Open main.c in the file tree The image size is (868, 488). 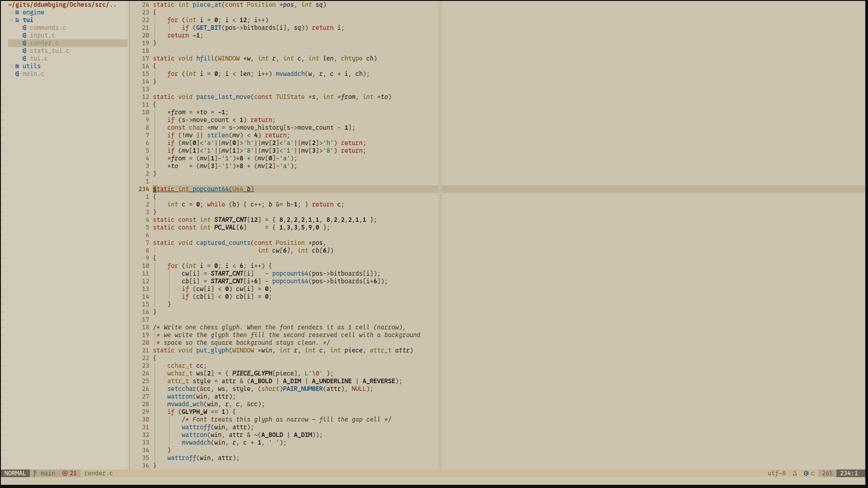tap(33, 74)
